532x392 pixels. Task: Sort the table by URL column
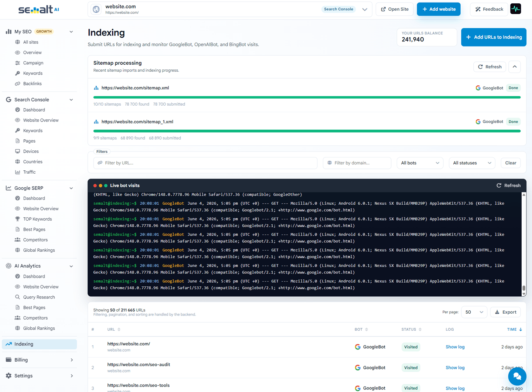point(114,330)
